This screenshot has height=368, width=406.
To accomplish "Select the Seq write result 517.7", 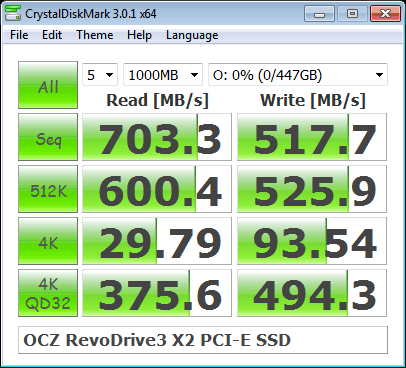I will pyautogui.click(x=312, y=137).
